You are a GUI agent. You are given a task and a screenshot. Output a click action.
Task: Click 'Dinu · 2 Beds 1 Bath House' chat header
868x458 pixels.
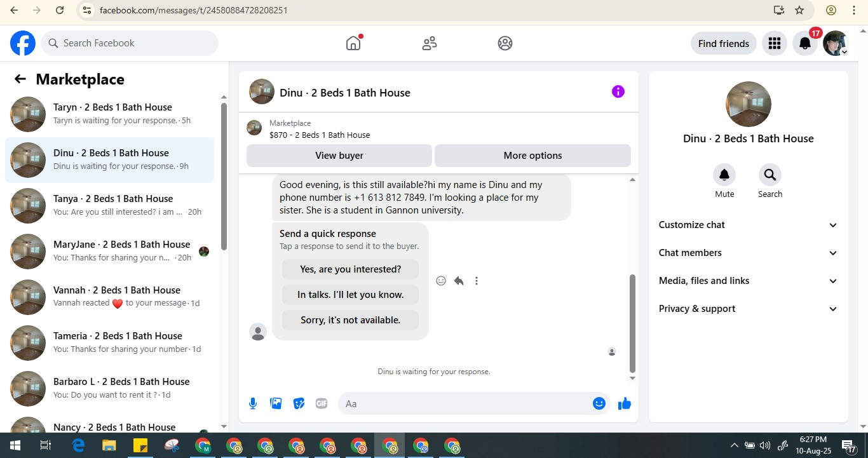click(x=345, y=93)
